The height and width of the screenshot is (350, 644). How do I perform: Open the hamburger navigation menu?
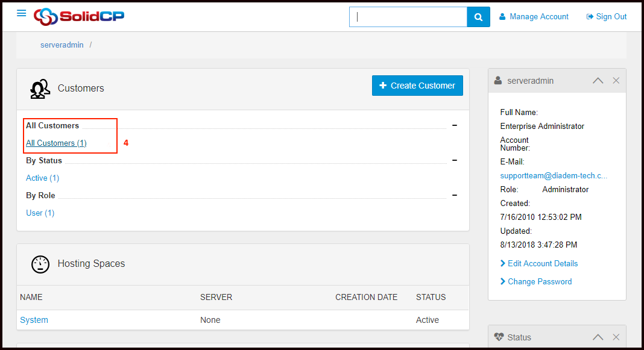coord(22,13)
